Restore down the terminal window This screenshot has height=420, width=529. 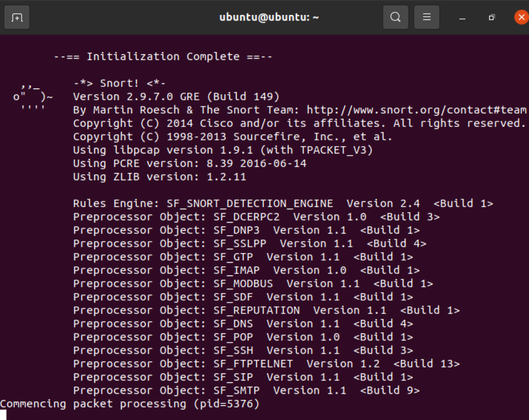click(x=492, y=17)
